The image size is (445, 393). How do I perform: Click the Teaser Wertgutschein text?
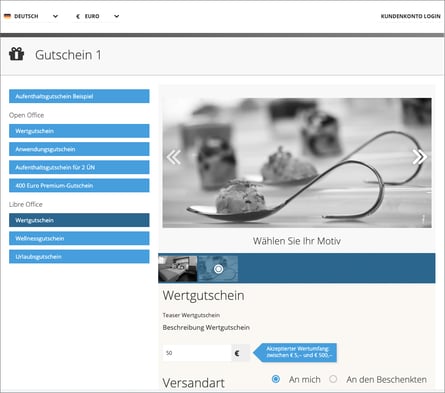coord(191,315)
